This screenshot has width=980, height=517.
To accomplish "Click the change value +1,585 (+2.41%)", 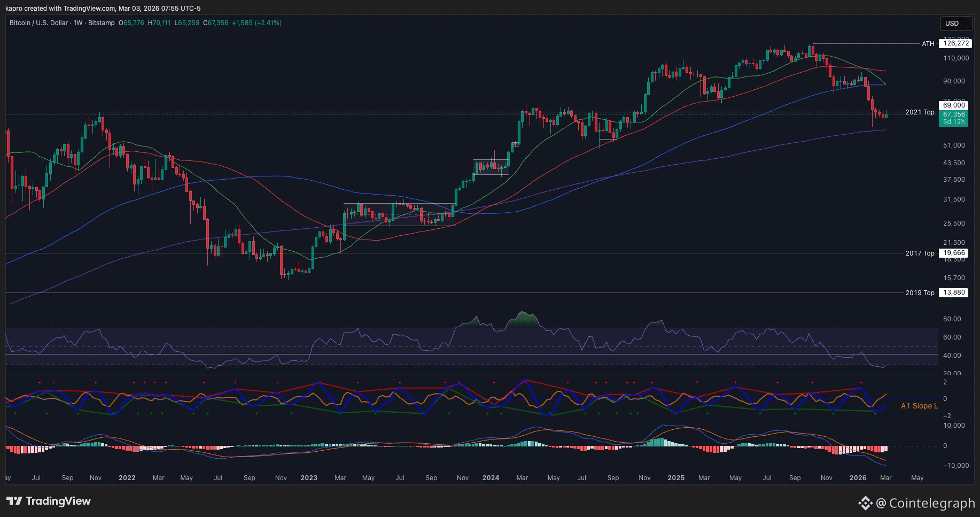I will coord(256,23).
